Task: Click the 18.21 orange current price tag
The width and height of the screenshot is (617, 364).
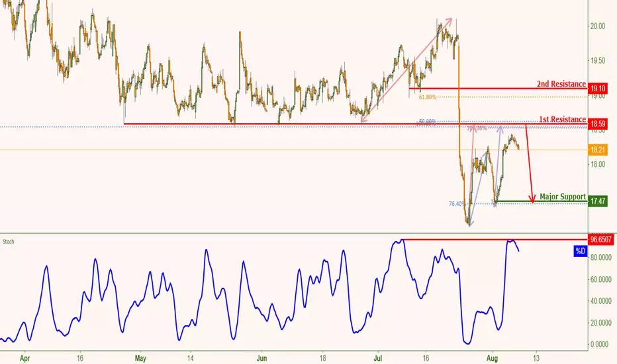Action: point(598,150)
